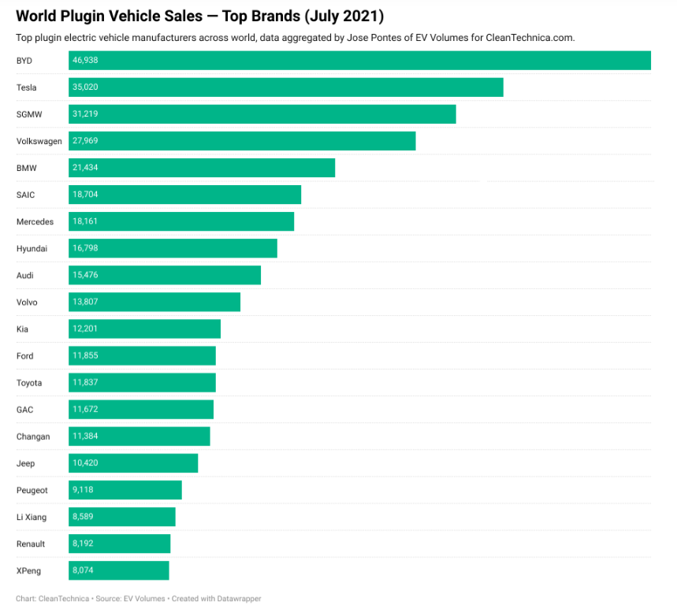Click the BYD bar showing 46,938
This screenshot has height=616, width=677.
359,61
